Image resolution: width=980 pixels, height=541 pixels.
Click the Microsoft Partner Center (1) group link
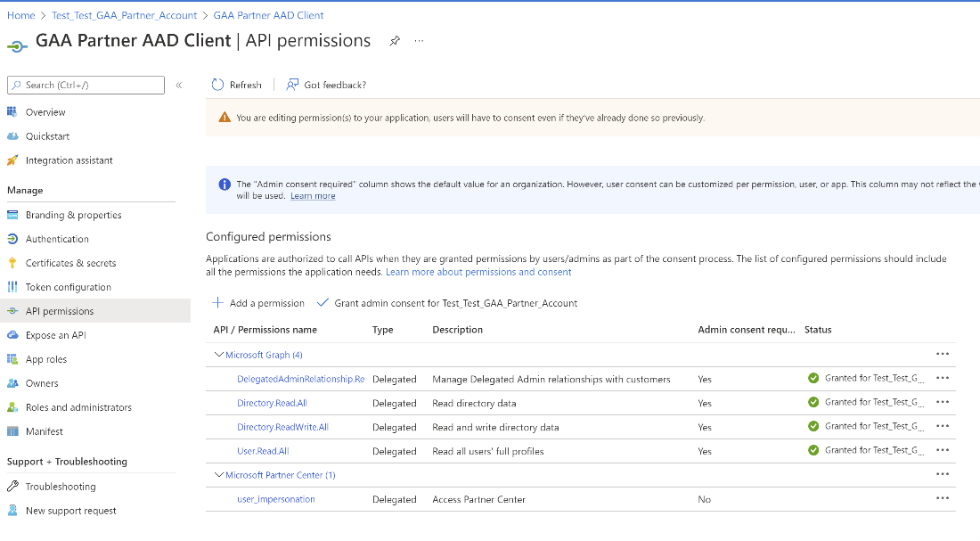[281, 475]
